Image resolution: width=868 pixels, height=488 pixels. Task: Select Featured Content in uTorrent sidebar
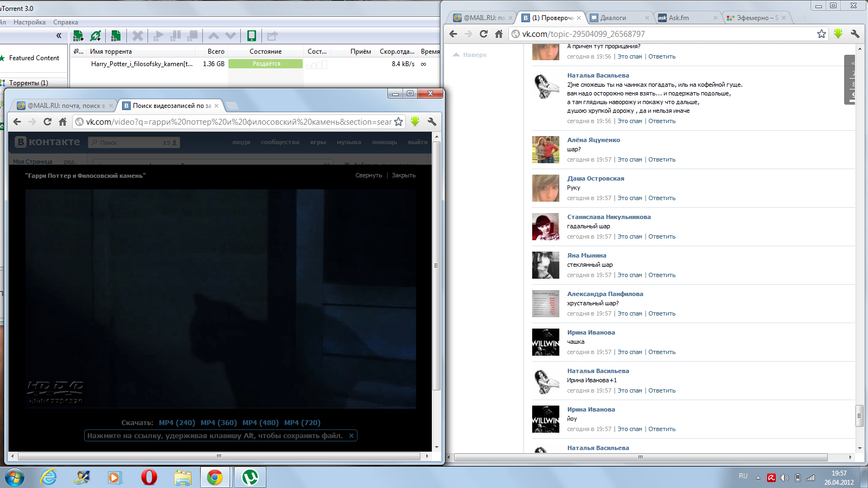click(x=34, y=58)
